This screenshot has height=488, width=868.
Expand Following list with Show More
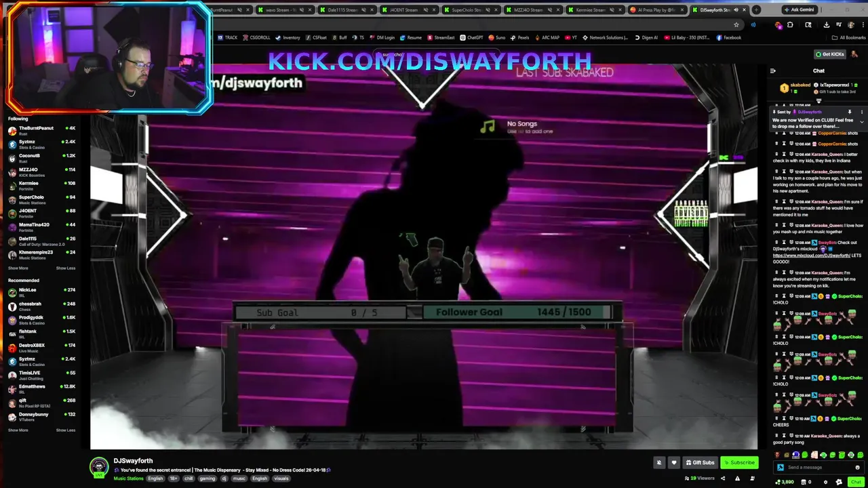(18, 268)
